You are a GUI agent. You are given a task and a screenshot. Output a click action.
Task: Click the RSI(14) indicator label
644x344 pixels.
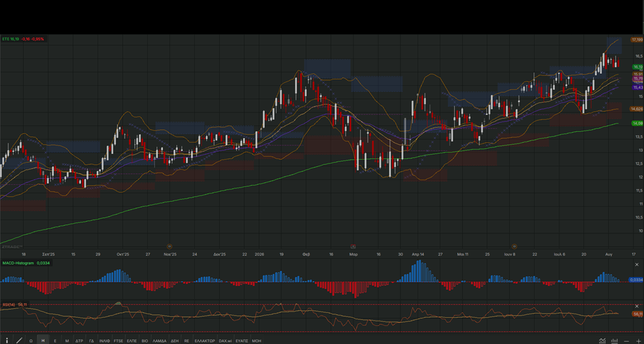click(9, 305)
